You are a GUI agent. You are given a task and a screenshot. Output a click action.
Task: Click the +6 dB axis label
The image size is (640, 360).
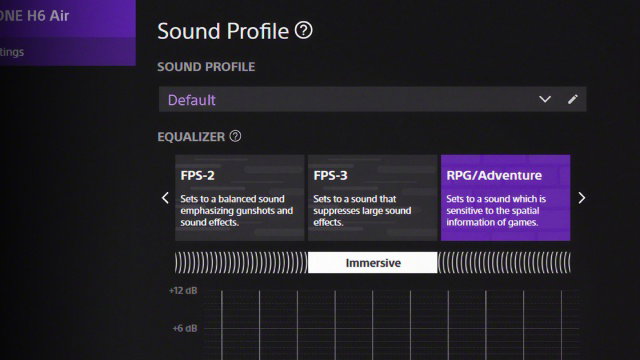[x=185, y=328]
